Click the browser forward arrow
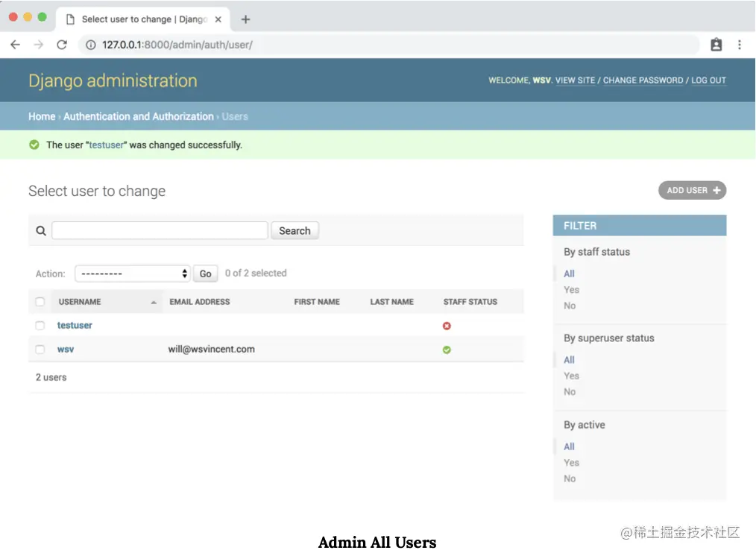Viewport: 756px width, 556px height. tap(39, 45)
